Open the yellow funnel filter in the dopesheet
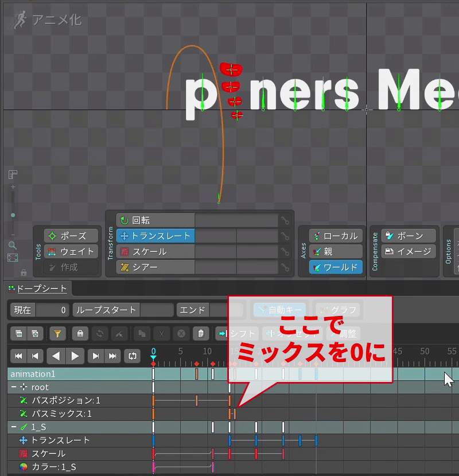The height and width of the screenshot is (476, 459). (x=57, y=334)
